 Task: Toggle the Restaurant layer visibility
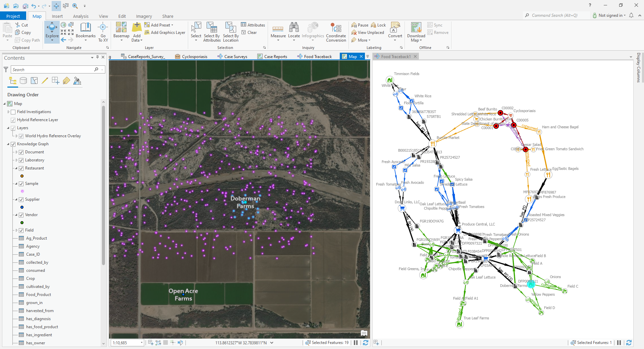coord(21,168)
